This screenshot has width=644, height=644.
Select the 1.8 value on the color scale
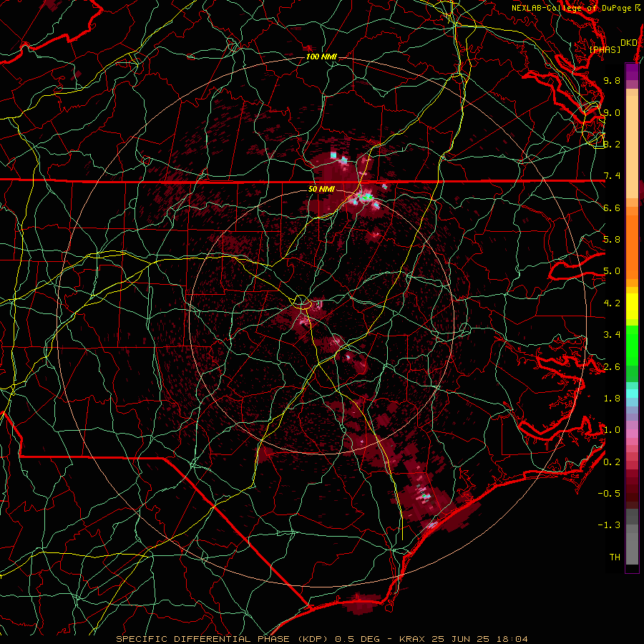tap(612, 399)
